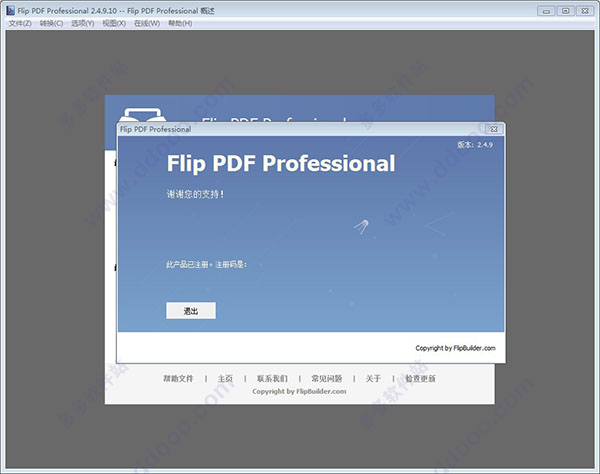The image size is (600, 474).
Task: Open the 帮助文件 link in overview window
Action: click(178, 378)
